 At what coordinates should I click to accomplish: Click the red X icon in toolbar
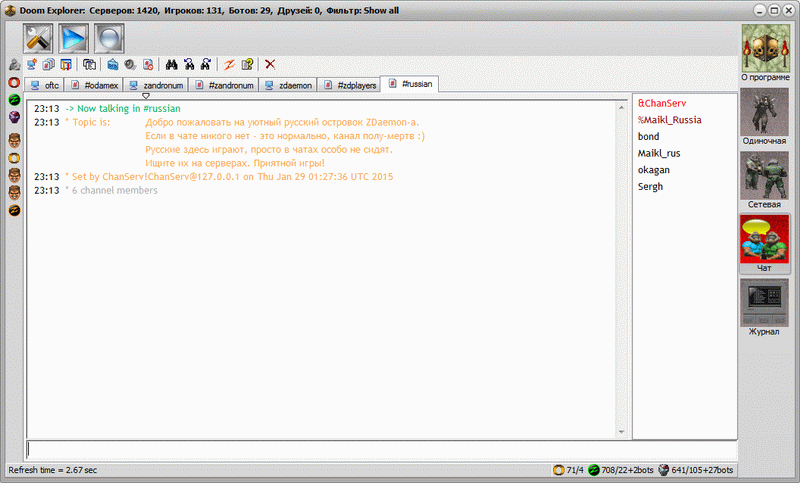tap(270, 65)
